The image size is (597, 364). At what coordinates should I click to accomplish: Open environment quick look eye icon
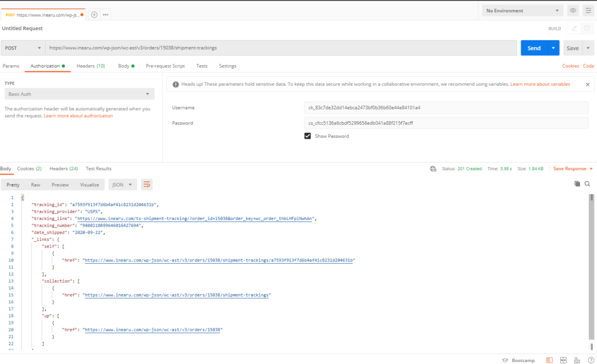573,10
